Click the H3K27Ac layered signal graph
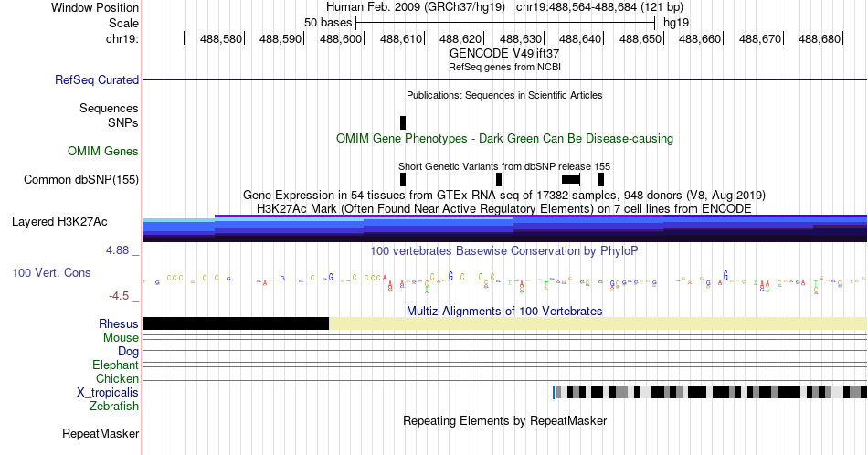This screenshot has width=868, height=455. [504, 228]
